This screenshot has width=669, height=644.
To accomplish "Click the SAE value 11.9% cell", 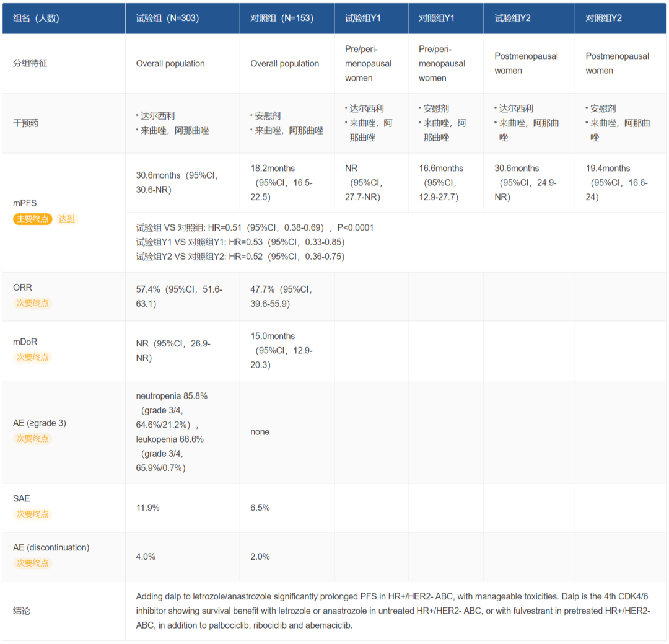I will [147, 508].
